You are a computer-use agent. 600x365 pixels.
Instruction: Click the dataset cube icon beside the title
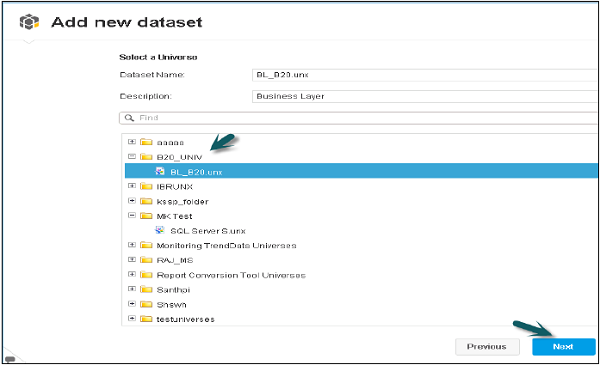pos(29,22)
